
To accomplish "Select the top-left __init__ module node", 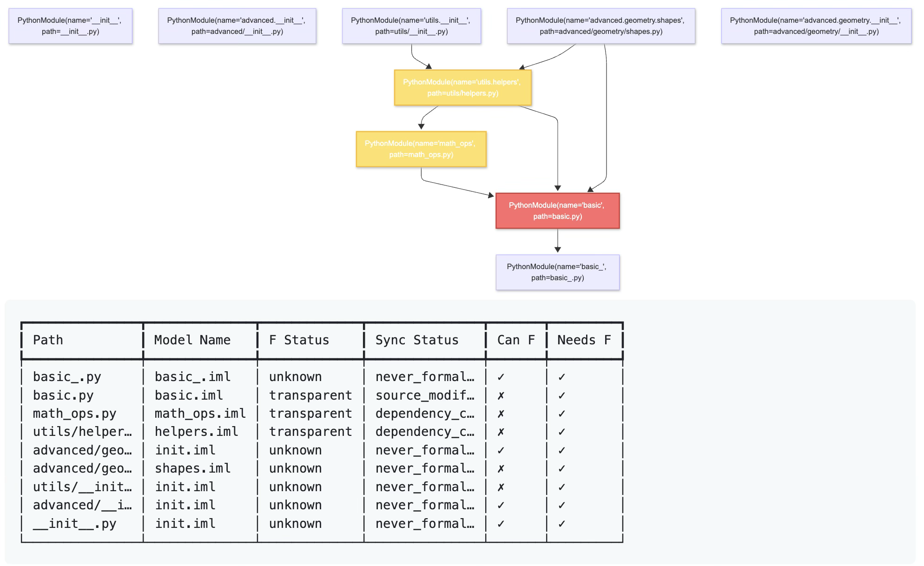I will point(70,26).
